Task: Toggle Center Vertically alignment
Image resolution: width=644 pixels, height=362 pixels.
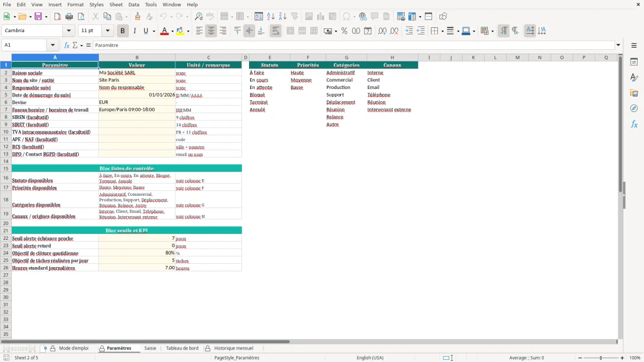Action: click(249, 31)
